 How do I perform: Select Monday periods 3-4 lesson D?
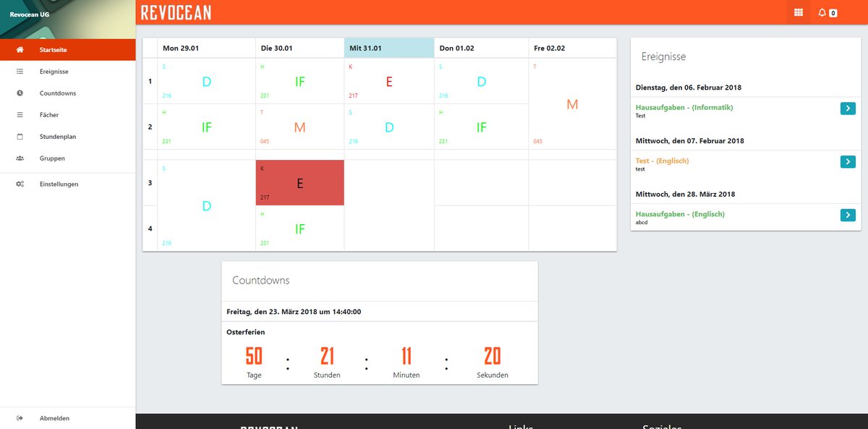(206, 205)
